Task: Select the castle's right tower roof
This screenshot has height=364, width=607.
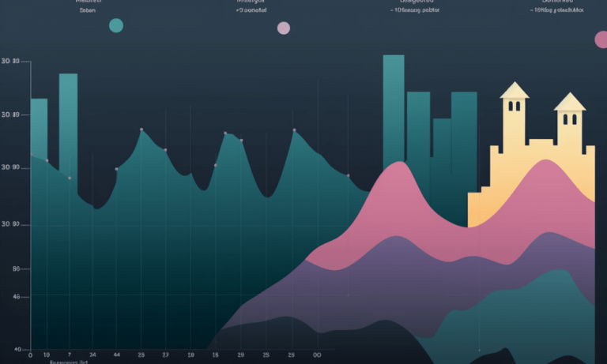Action: coord(569,102)
